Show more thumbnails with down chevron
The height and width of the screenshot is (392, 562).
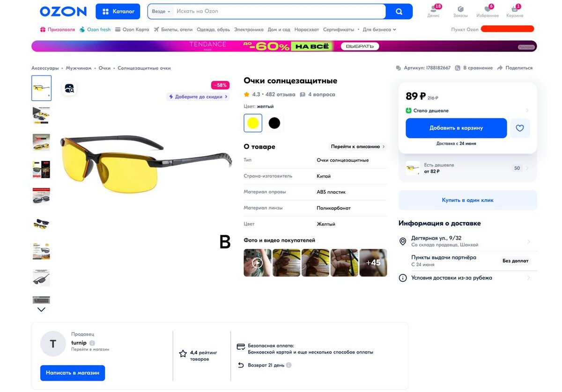click(x=41, y=309)
